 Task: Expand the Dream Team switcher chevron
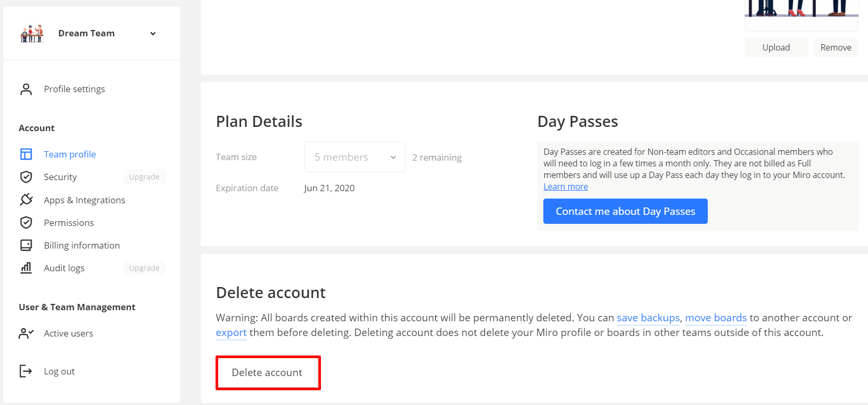click(153, 34)
